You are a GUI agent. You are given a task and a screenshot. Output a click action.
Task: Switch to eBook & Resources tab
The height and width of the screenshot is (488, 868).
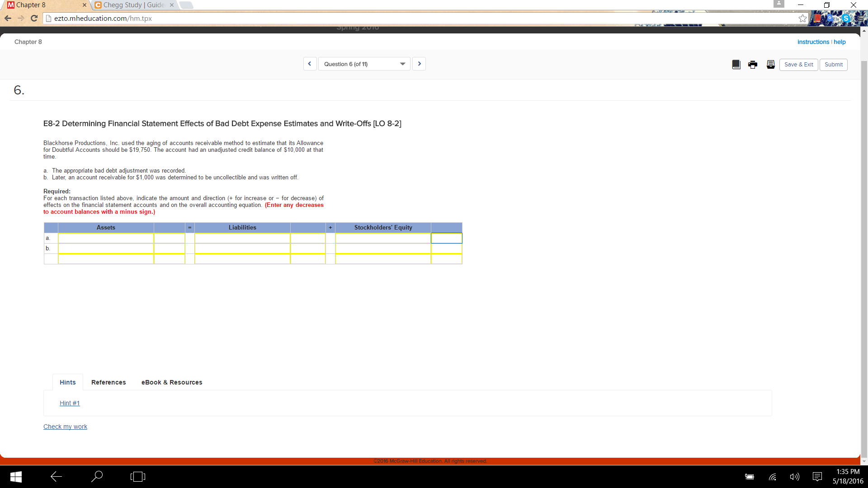[x=172, y=382]
